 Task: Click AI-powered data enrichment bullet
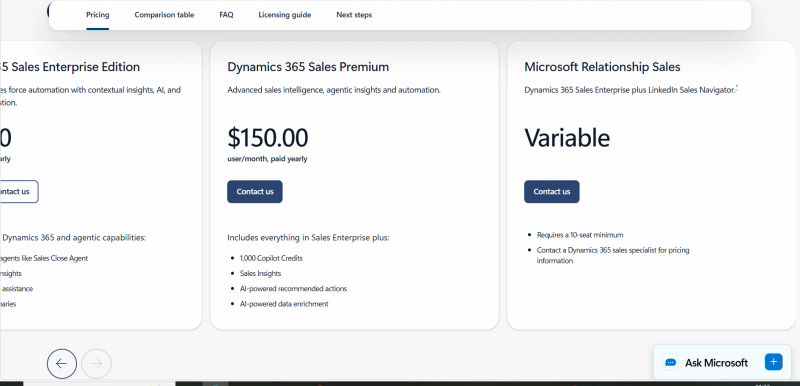coord(284,304)
